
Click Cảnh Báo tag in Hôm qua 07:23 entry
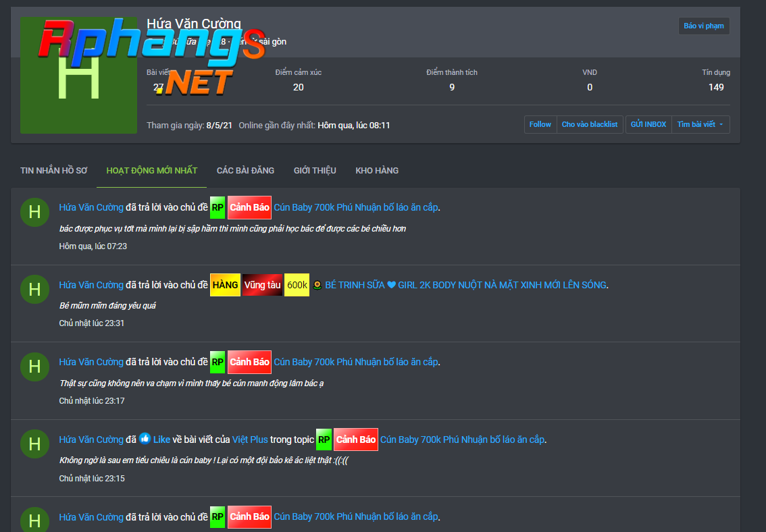pos(250,207)
